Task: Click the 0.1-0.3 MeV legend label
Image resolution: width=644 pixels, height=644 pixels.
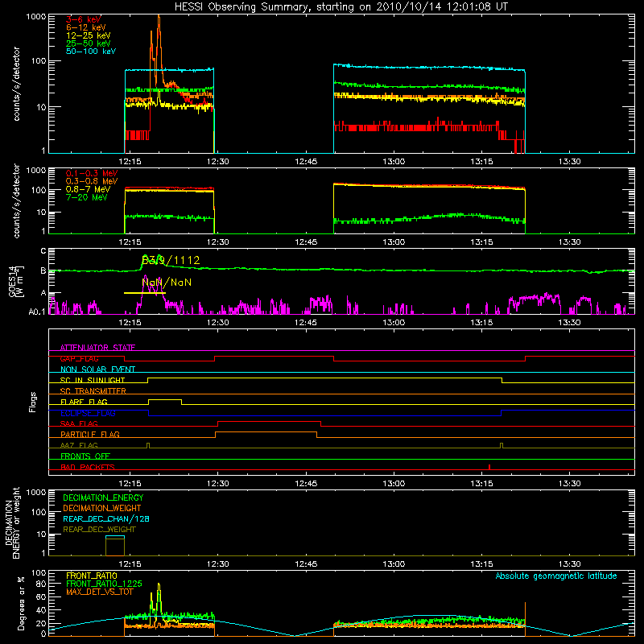Action: 92,173
